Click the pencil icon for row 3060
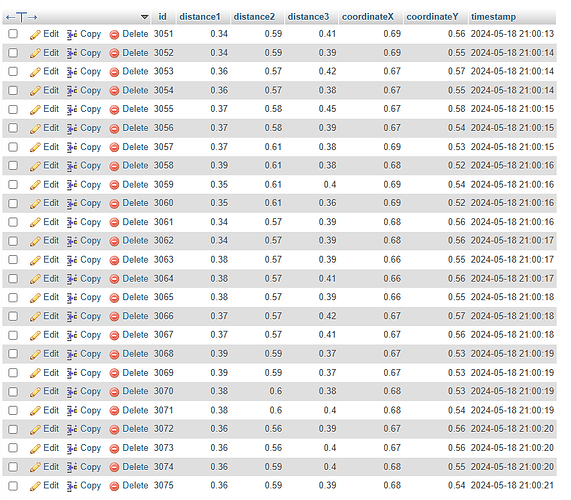This screenshot has height=500, width=571. 35,204
